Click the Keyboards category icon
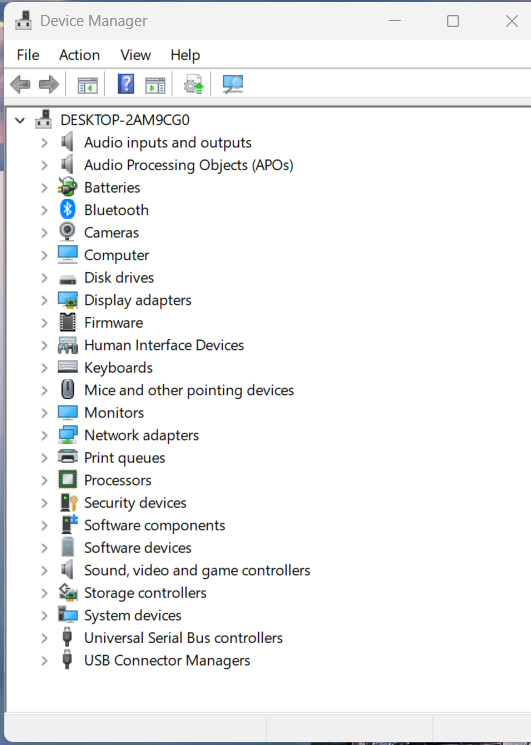Screen dimensions: 531x745 coord(67,367)
